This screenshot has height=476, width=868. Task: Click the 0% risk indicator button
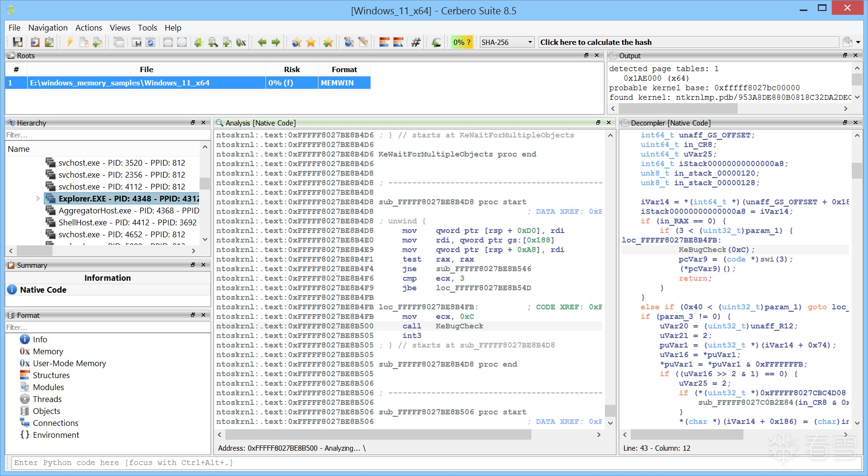click(x=462, y=42)
